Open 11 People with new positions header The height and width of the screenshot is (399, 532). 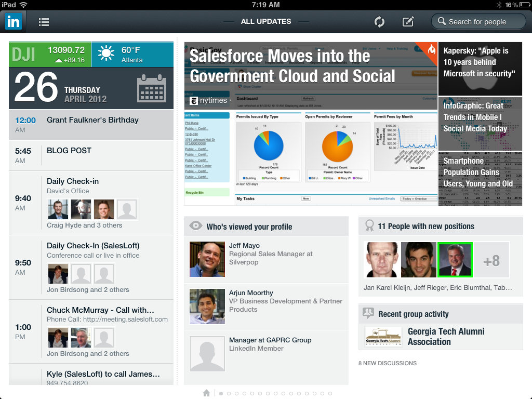click(x=441, y=226)
